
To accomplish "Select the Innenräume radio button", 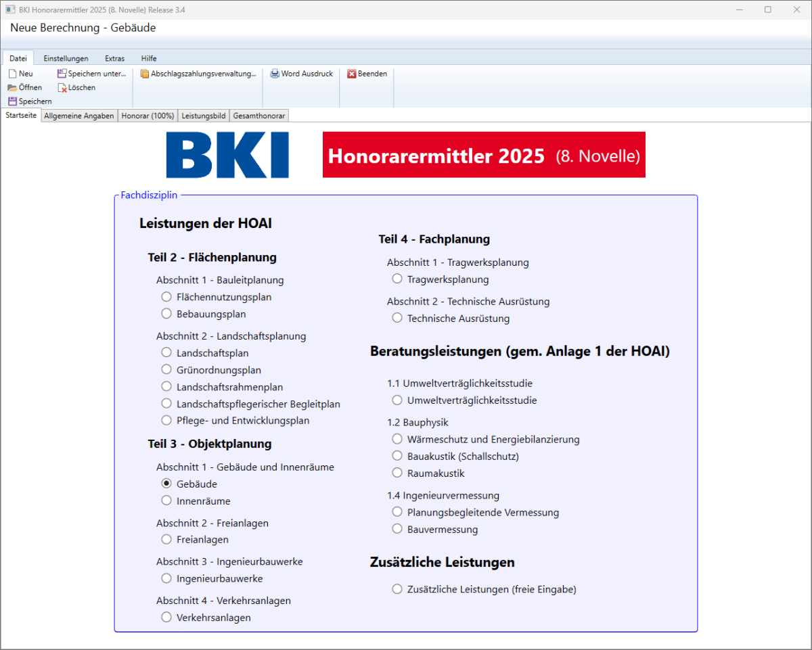I will click(166, 501).
